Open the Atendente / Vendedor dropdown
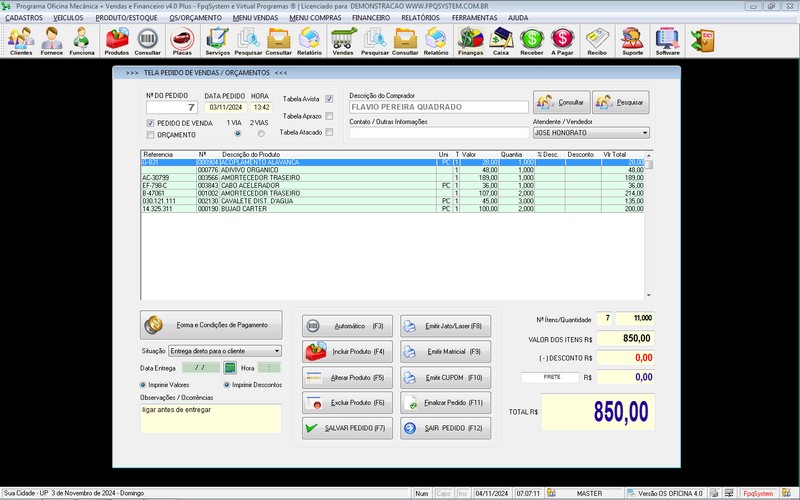The width and height of the screenshot is (800, 500). (644, 132)
